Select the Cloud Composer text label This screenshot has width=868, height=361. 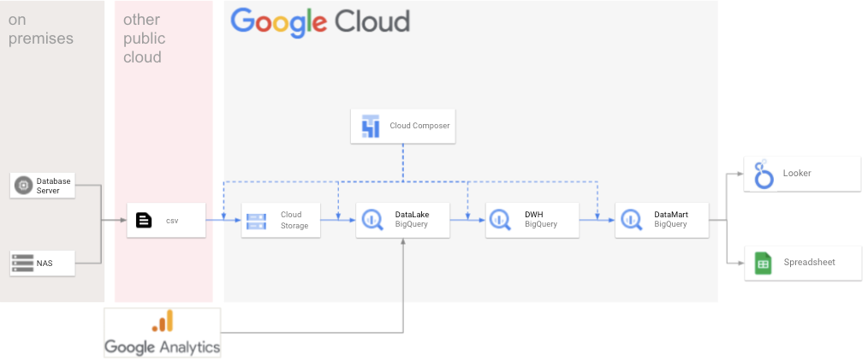coord(419,126)
